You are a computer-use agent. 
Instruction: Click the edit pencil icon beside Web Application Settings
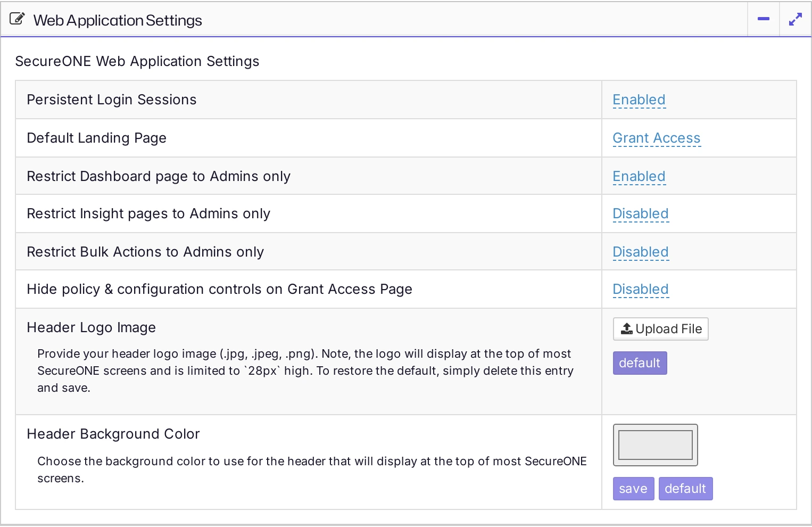click(x=17, y=19)
